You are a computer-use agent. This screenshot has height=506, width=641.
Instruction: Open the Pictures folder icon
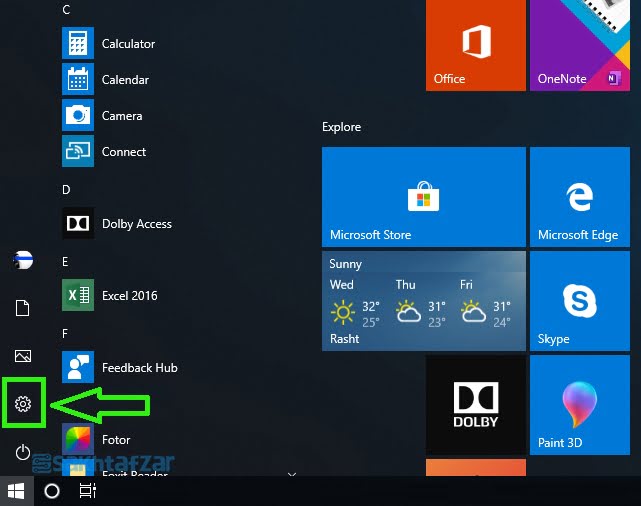coord(23,356)
